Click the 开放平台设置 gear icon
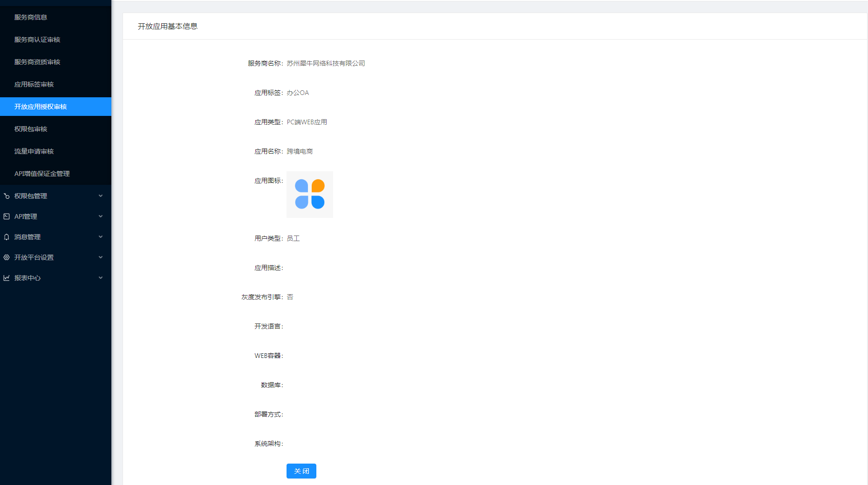The height and width of the screenshot is (485, 868). tap(7, 257)
